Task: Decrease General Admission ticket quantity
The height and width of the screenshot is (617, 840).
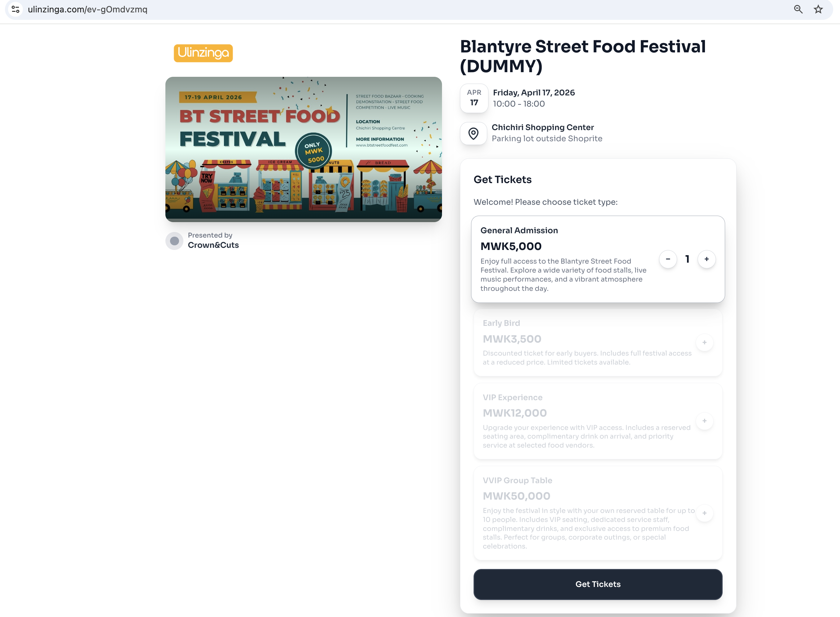Action: [668, 259]
